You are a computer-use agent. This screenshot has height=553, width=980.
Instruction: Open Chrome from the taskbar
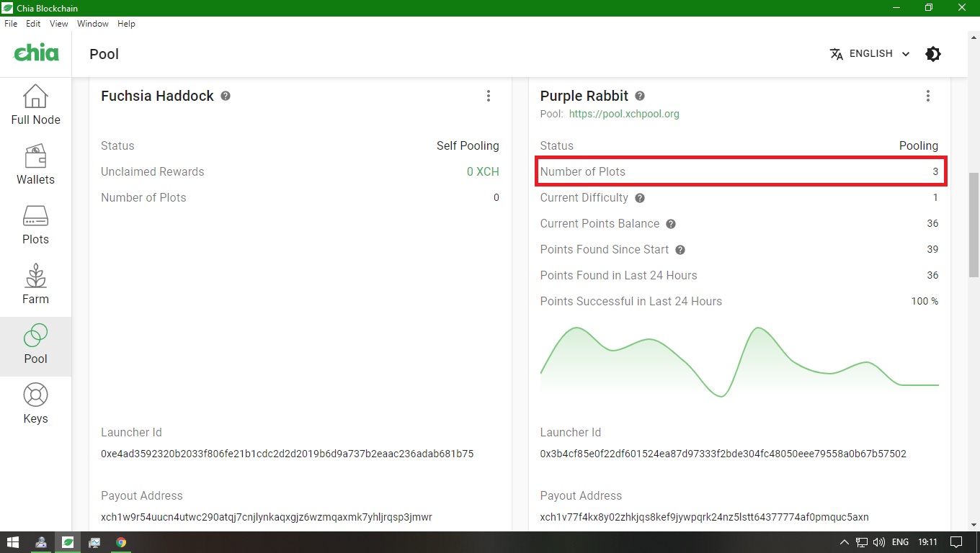121,542
